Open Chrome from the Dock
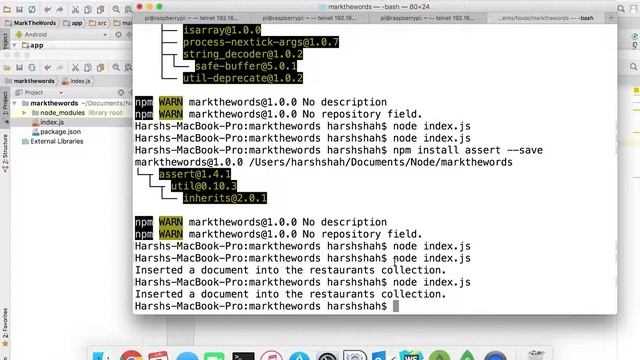This screenshot has width=640, height=360. 131,355
